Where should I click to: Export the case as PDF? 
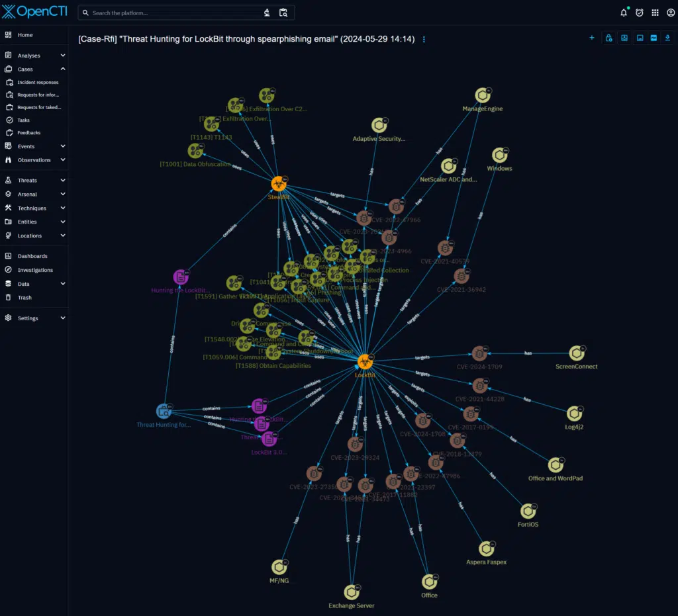(654, 38)
